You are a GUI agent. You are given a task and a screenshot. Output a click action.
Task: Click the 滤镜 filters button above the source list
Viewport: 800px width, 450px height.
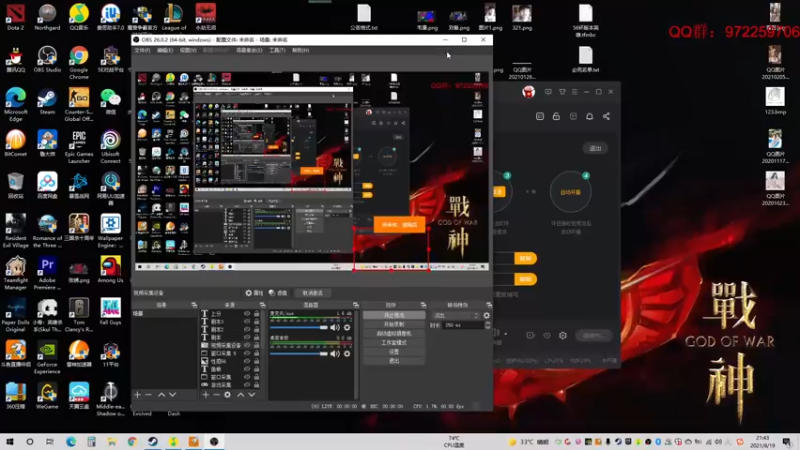point(278,293)
